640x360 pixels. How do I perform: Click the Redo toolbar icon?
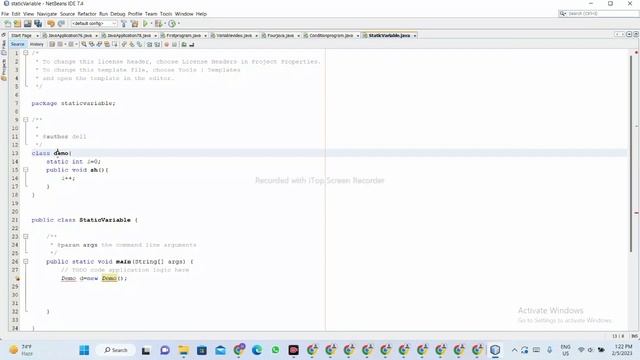point(61,24)
